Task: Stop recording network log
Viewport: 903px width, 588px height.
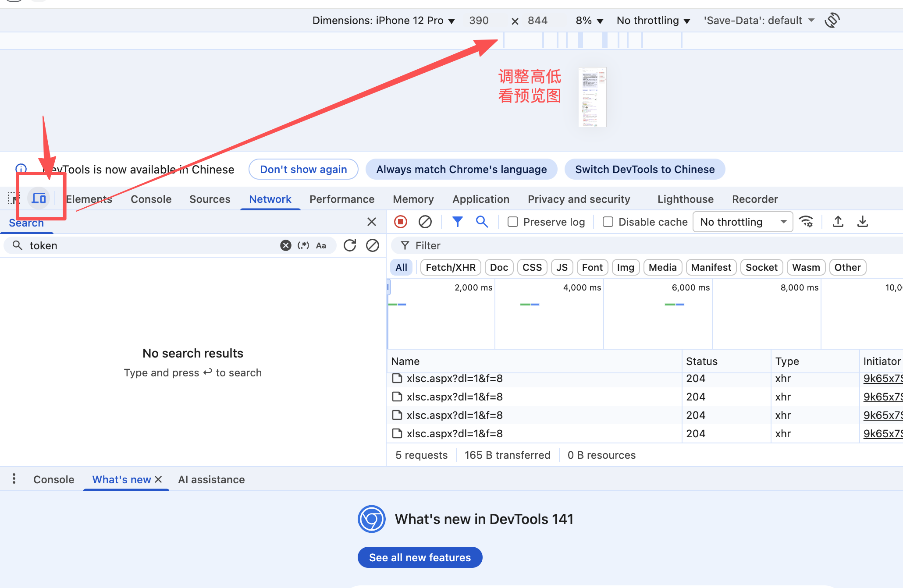Action: point(400,222)
